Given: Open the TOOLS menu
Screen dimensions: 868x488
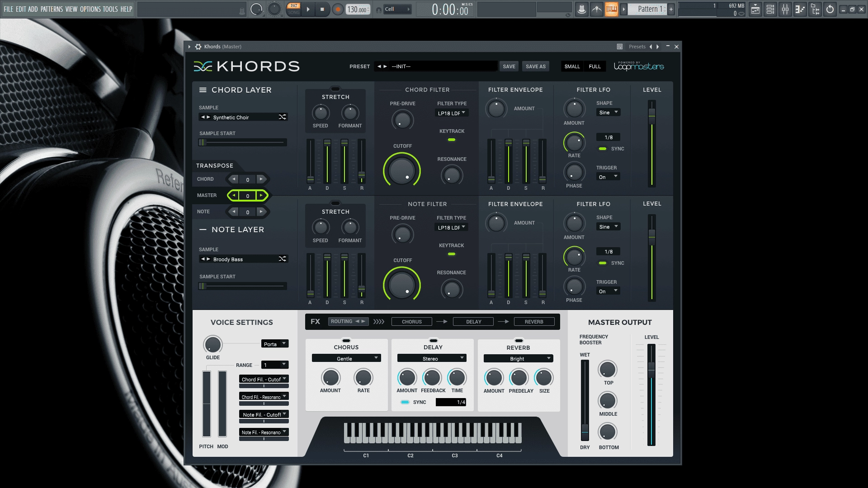Looking at the screenshot, I should pyautogui.click(x=110, y=9).
